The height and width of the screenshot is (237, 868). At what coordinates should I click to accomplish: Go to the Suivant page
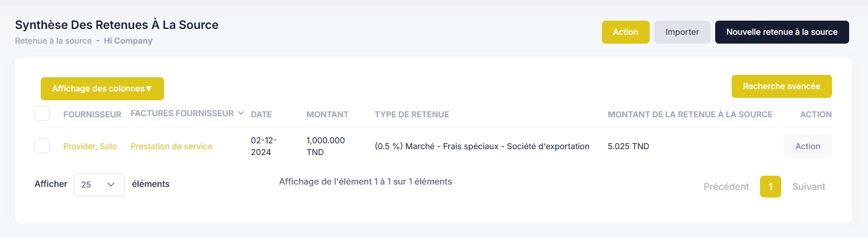point(808,186)
